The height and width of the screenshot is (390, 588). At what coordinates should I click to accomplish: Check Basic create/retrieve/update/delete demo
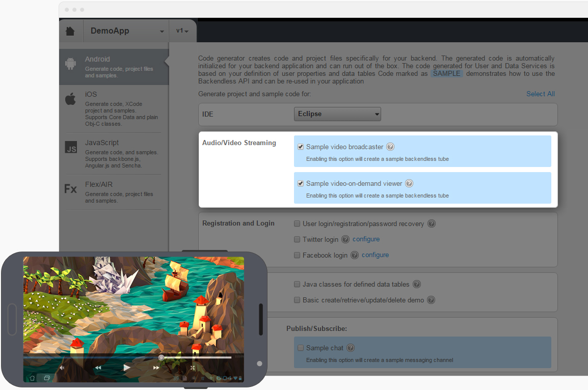pos(297,300)
